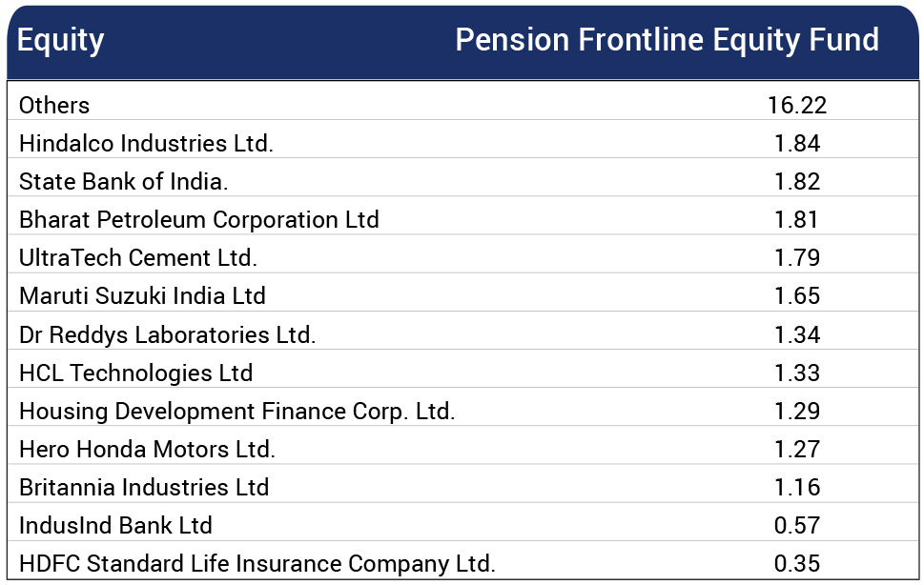The width and height of the screenshot is (924, 585).
Task: Select Hero Honda Motors Ltd. row
Action: coord(462,450)
